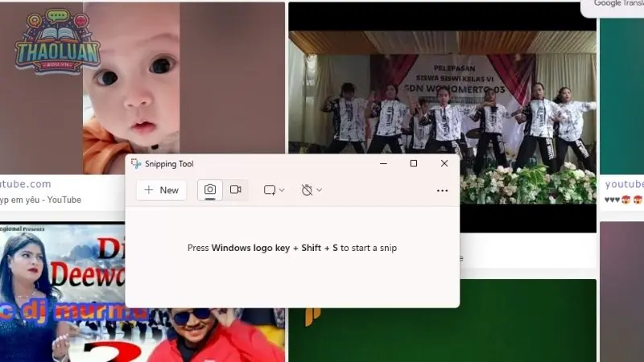Screen dimensions: 644x362
Task: Close the Snipping Tool window
Action: (x=444, y=163)
